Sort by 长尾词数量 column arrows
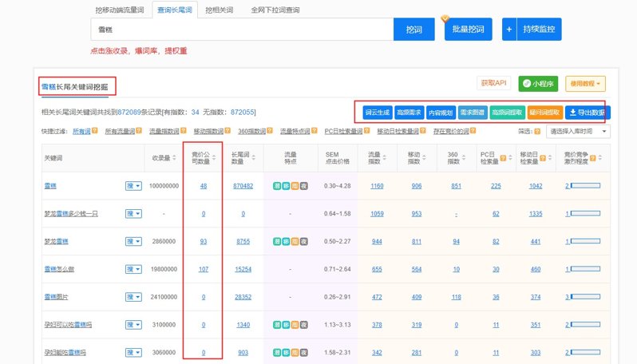 254,157
